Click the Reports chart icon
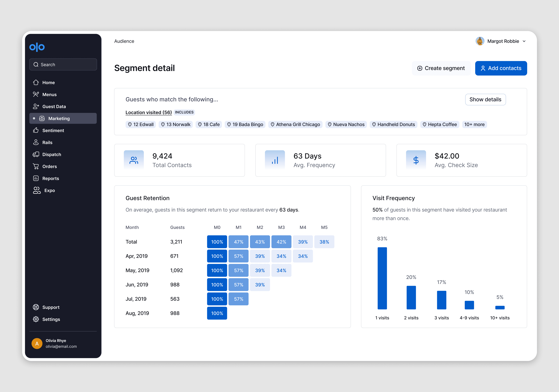Viewport: 559px width, 392px height. coord(36,178)
